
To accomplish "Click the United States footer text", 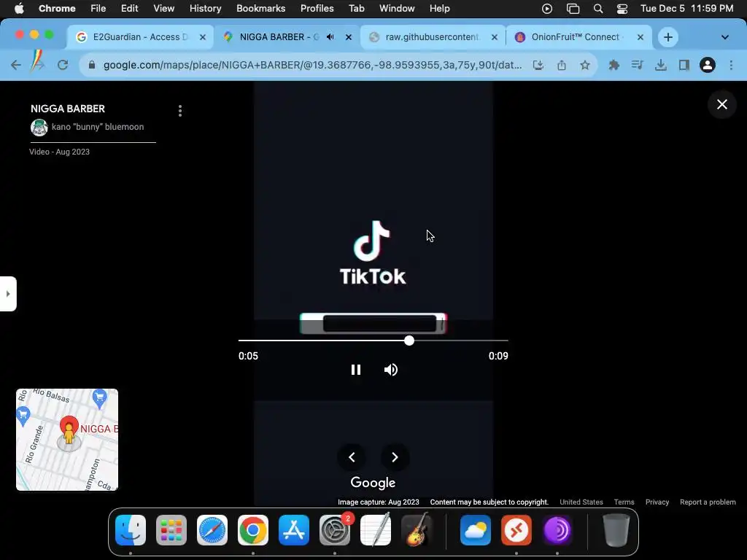I will point(581,502).
